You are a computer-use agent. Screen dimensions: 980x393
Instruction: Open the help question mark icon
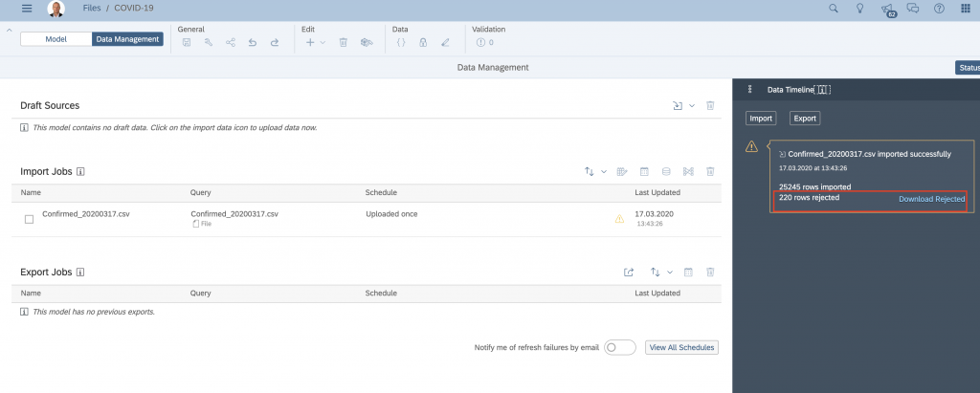pos(939,8)
